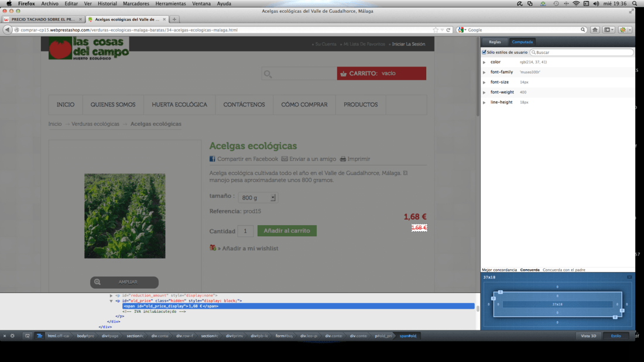Viewport: 644px width, 362px height.
Task: Click 'Verduras ecológicas' breadcrumb link
Action: (95, 124)
